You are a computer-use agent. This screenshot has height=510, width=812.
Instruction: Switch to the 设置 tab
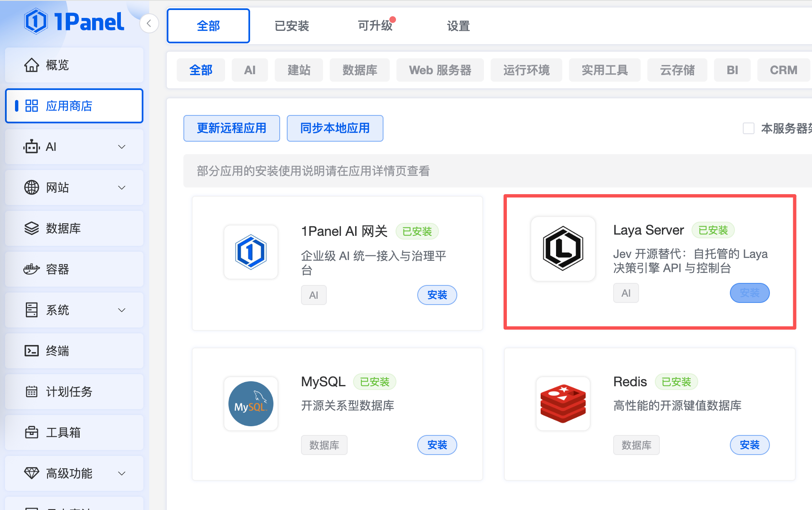(459, 26)
